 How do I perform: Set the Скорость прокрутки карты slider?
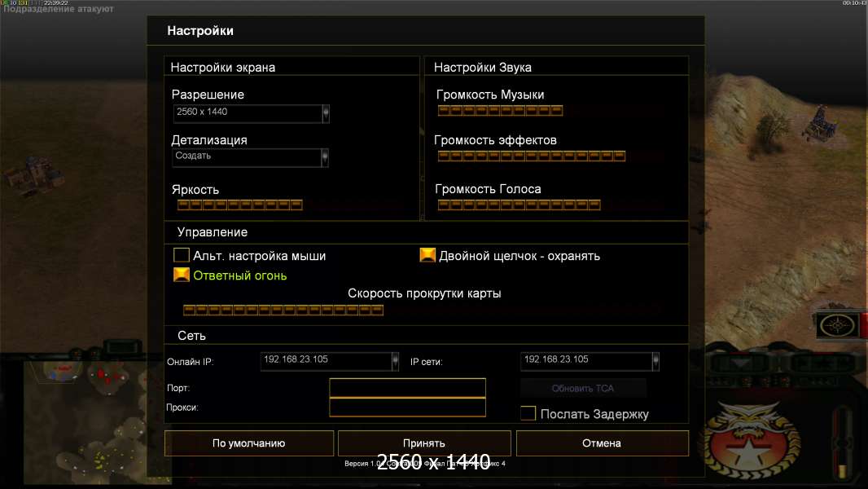(x=283, y=310)
